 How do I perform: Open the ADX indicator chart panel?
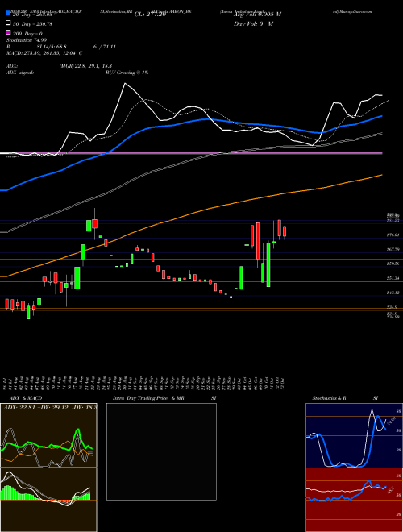click(48, 435)
